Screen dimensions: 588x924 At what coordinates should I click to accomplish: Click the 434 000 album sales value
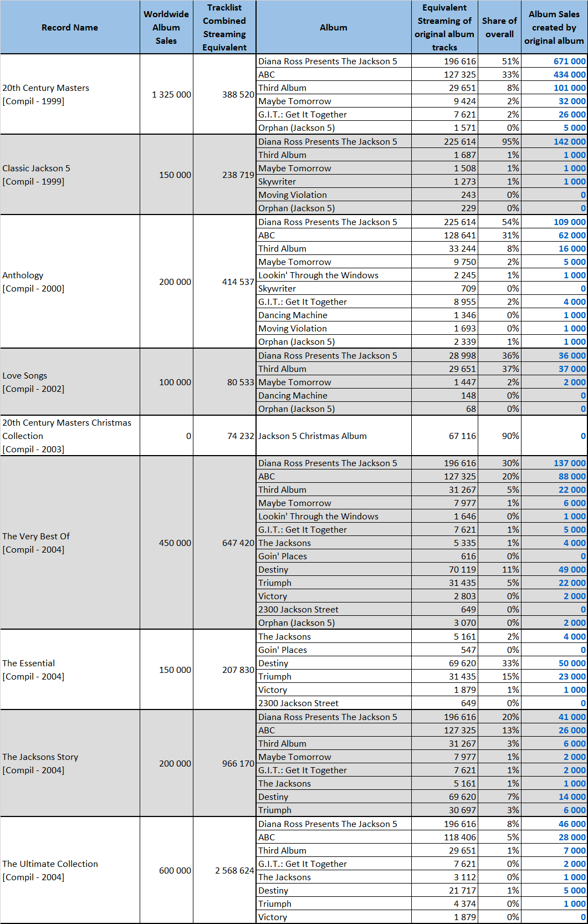pyautogui.click(x=570, y=75)
